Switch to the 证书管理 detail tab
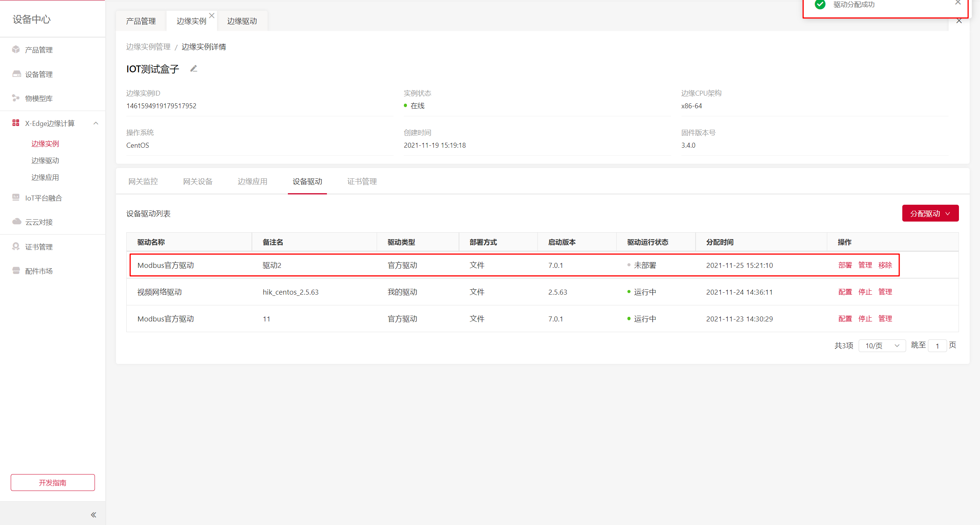 pos(362,181)
